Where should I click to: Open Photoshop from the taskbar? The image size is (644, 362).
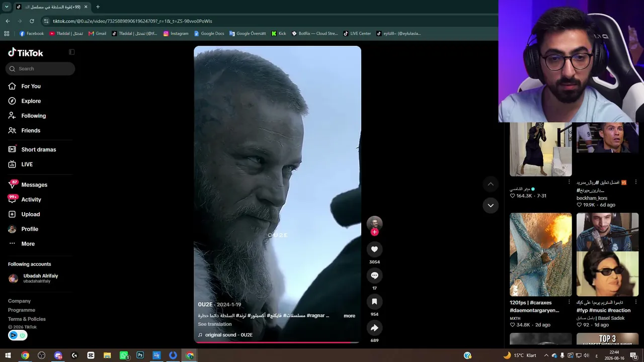point(140,355)
